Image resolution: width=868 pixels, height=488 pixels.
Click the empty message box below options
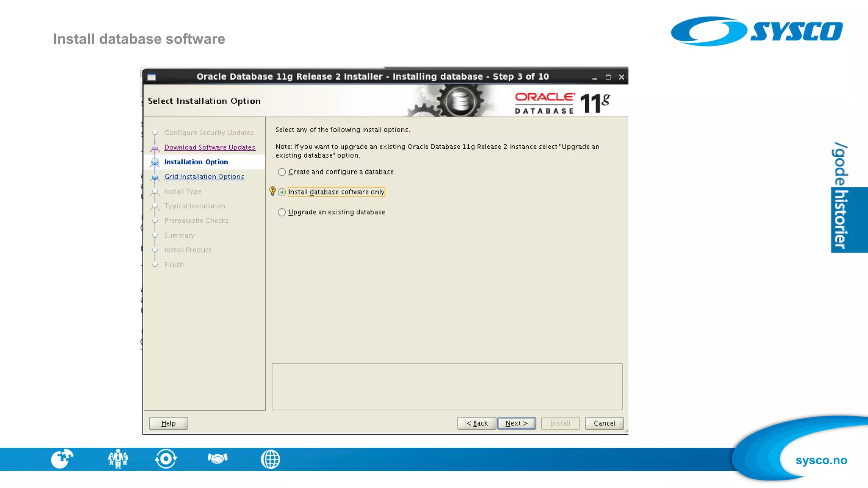coord(447,387)
